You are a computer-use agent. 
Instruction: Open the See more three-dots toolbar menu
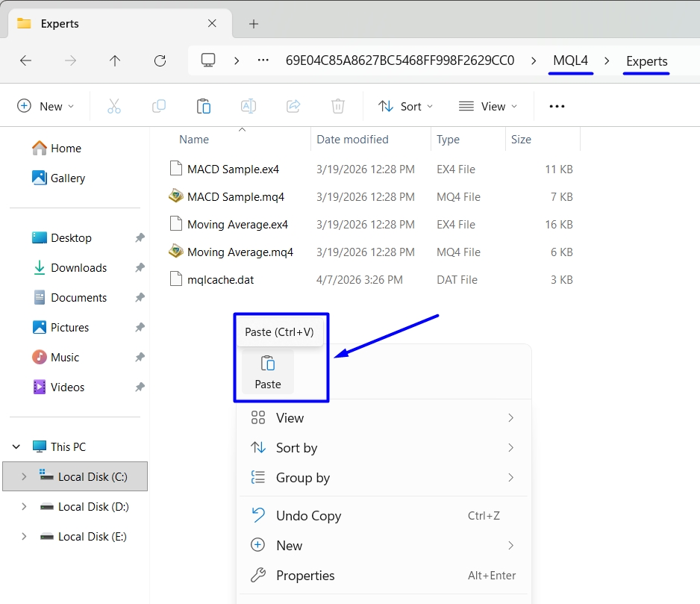point(557,106)
